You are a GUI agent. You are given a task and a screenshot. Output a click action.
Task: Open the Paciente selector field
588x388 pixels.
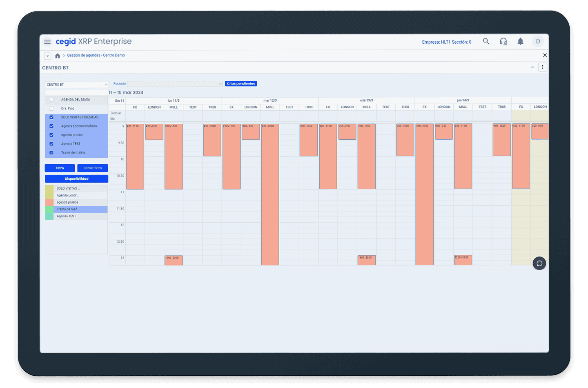(x=175, y=84)
